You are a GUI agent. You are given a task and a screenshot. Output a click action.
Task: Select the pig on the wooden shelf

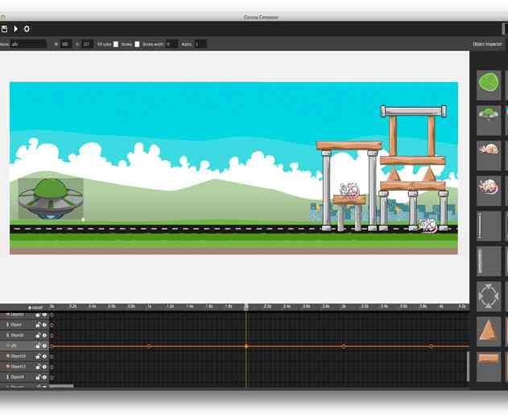click(x=349, y=189)
